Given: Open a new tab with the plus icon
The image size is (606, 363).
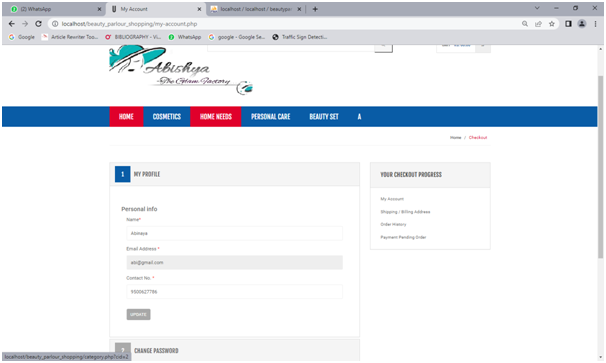Looking at the screenshot, I should pyautogui.click(x=315, y=9).
